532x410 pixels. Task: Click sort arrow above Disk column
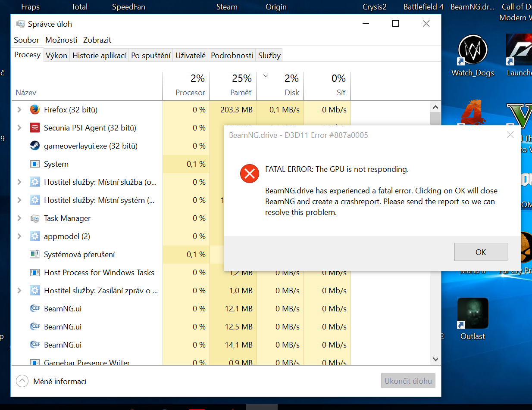tap(266, 76)
